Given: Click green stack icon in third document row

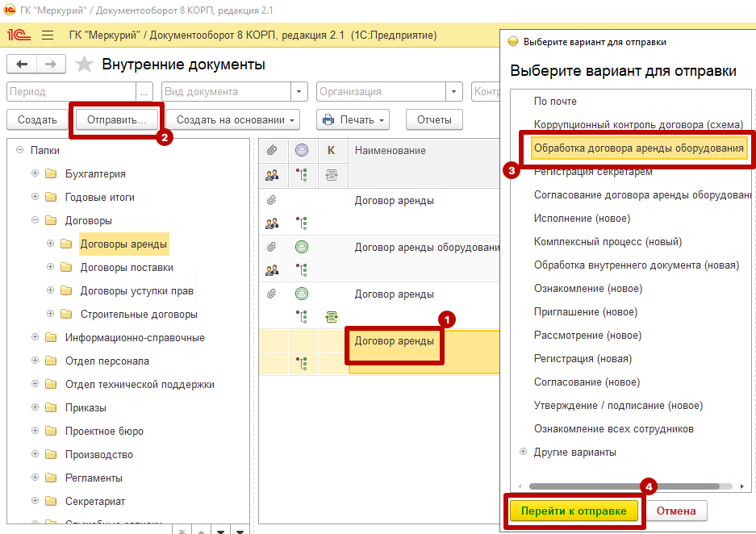Looking at the screenshot, I should (332, 317).
